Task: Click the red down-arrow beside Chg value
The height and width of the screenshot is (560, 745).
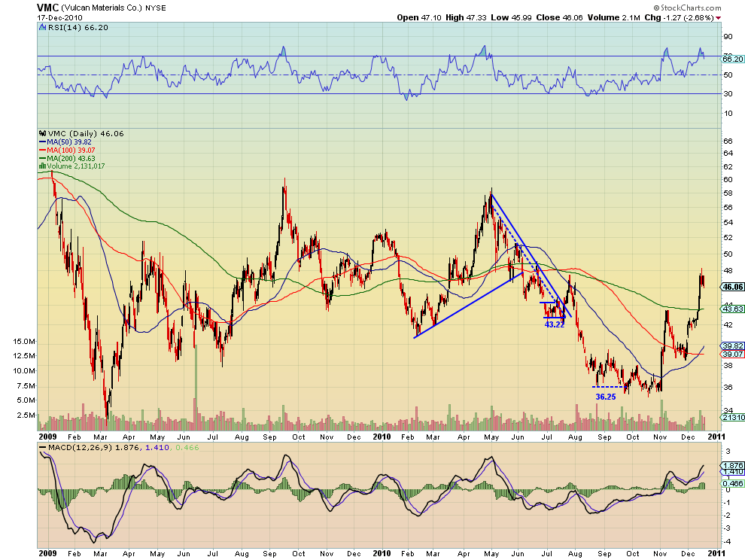Action: click(719, 18)
